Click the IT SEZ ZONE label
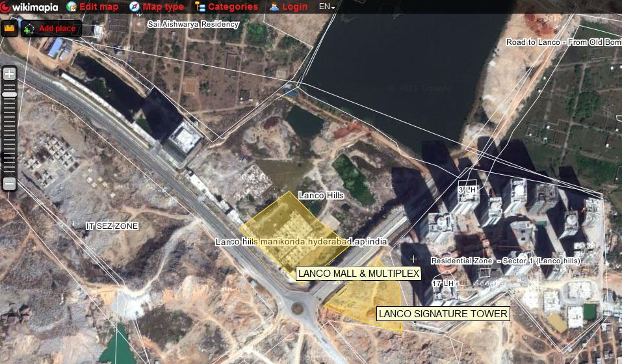Screen dimensions: 622x364 [112, 226]
